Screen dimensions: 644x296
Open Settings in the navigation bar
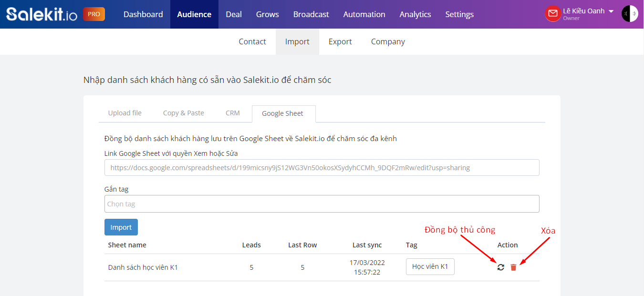(x=459, y=14)
